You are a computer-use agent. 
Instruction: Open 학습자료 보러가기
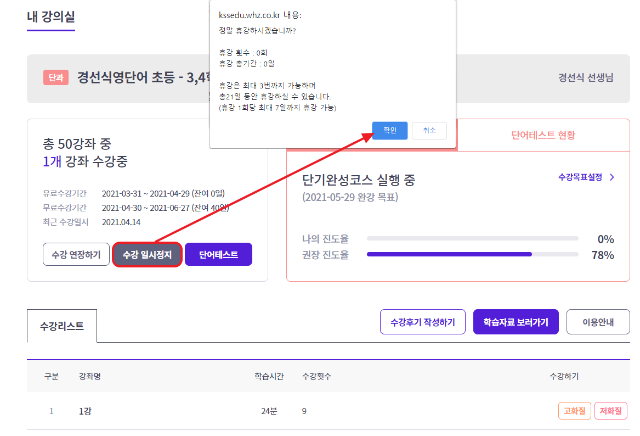pyautogui.click(x=516, y=322)
